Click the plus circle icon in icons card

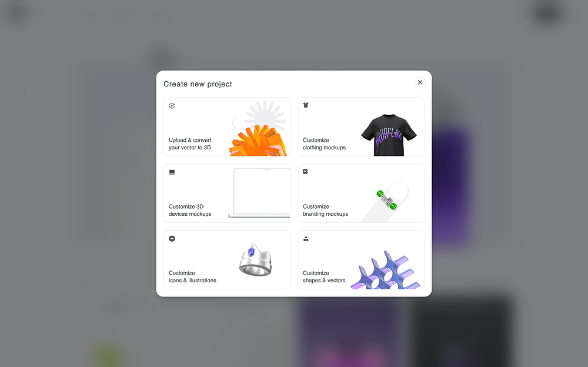[x=172, y=239]
